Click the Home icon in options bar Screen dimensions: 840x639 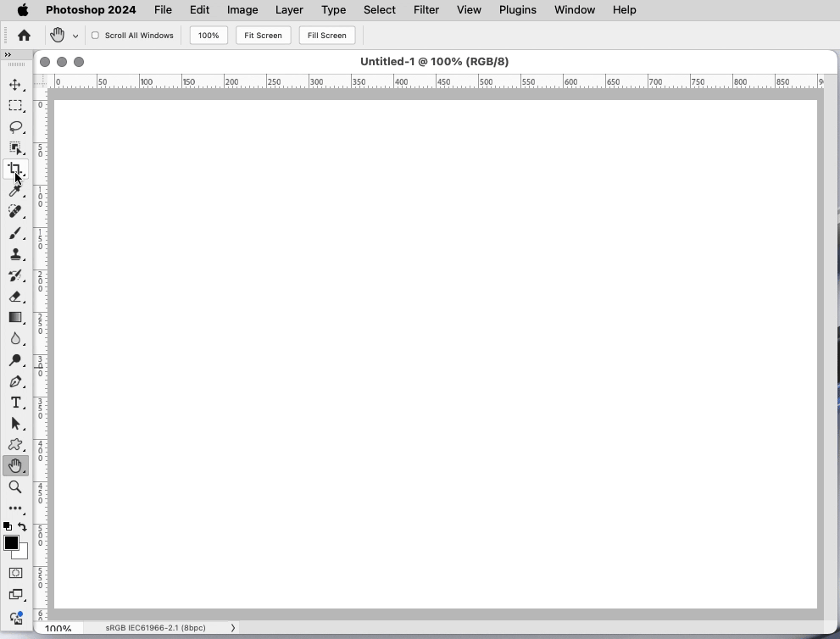(x=24, y=36)
